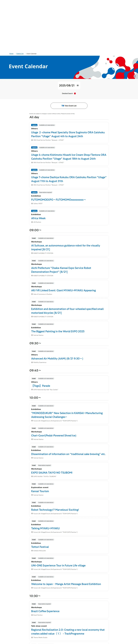Open the Tottori Festival exhibition
This screenshot has width=138, height=644.
[40, 547]
